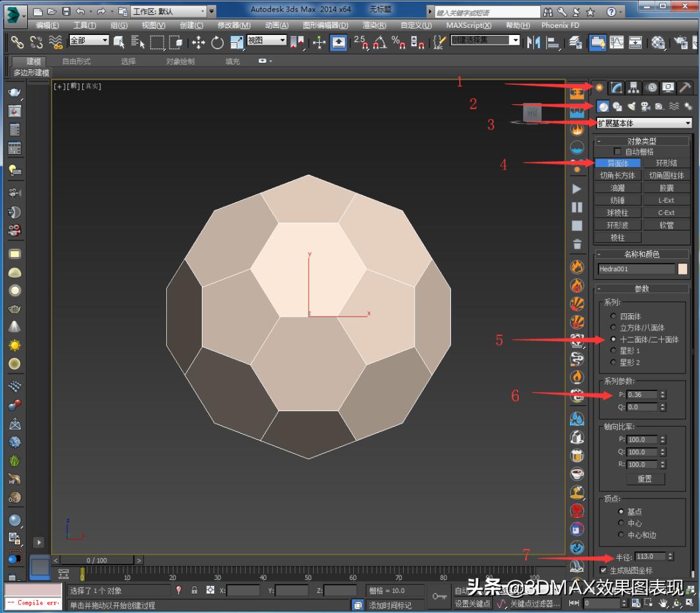
Task: Click the Mirror tool icon
Action: pos(533,42)
